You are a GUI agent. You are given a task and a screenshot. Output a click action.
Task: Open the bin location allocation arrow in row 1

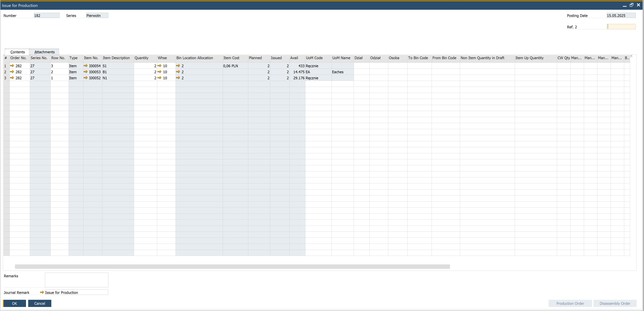pyautogui.click(x=178, y=66)
